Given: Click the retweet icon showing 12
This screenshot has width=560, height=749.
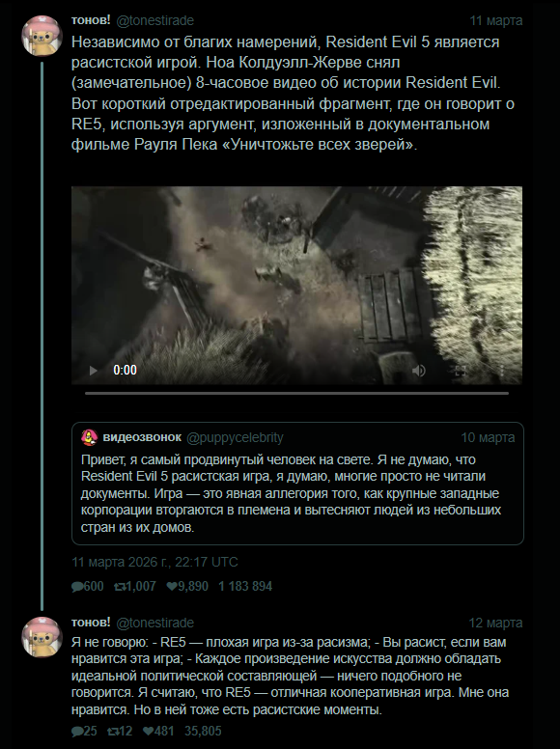Looking at the screenshot, I should pyautogui.click(x=113, y=731).
